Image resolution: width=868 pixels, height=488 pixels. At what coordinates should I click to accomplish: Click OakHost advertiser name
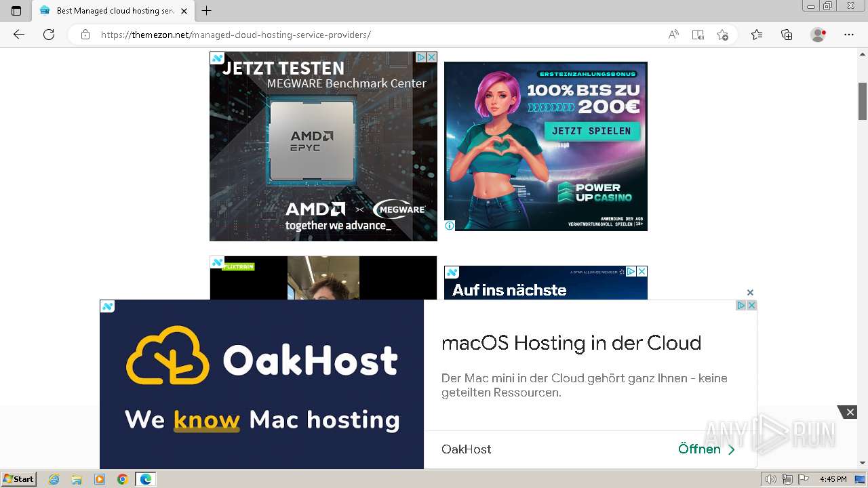[x=467, y=449]
